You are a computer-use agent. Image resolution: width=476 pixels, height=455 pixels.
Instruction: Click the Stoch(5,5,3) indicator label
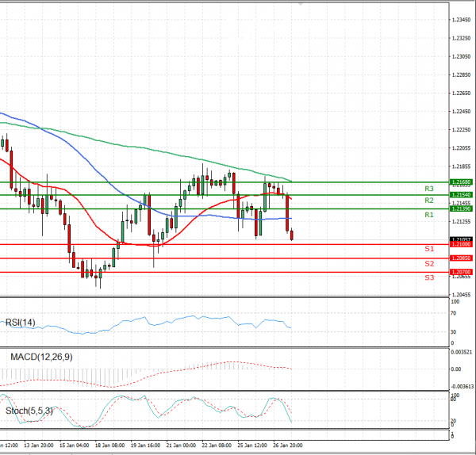point(29,411)
